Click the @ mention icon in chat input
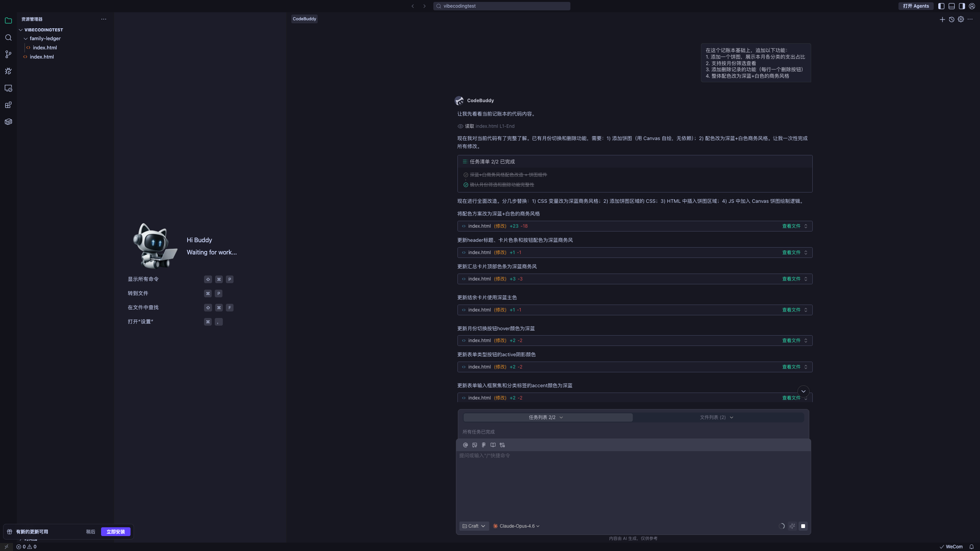The image size is (980, 551). click(x=465, y=445)
